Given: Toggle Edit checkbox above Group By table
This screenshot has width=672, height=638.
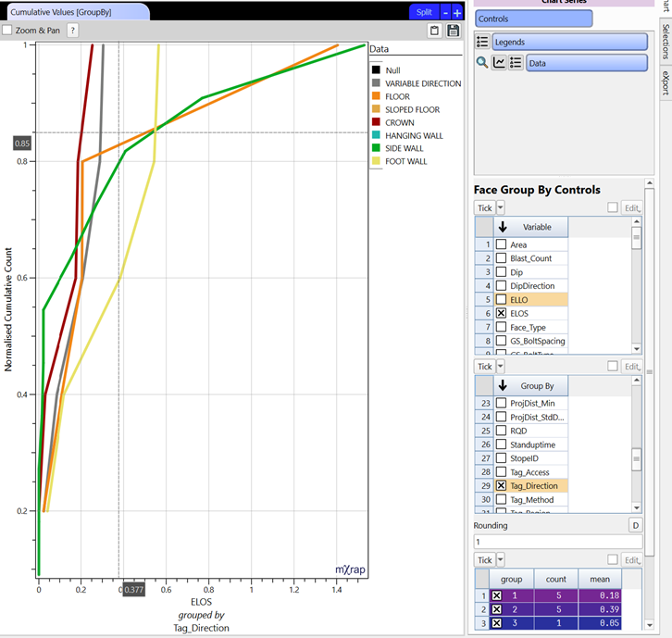Looking at the screenshot, I should coord(613,366).
